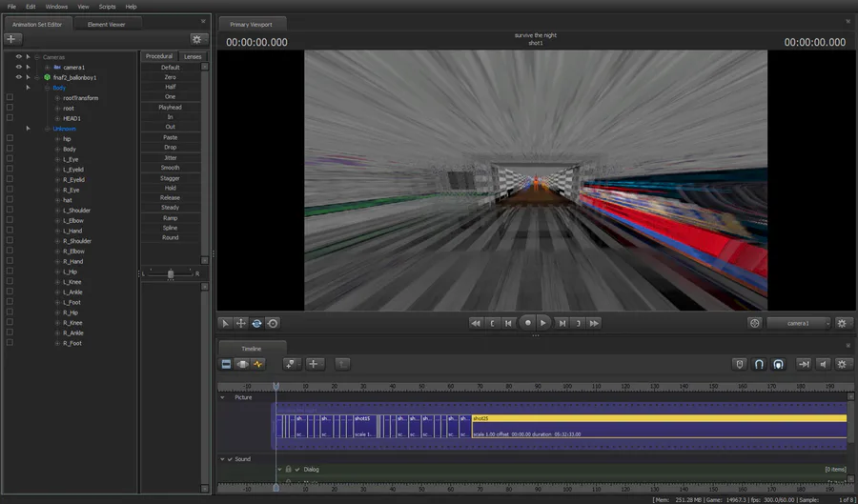
Task: Collapse the Unknown group
Action: (x=47, y=129)
